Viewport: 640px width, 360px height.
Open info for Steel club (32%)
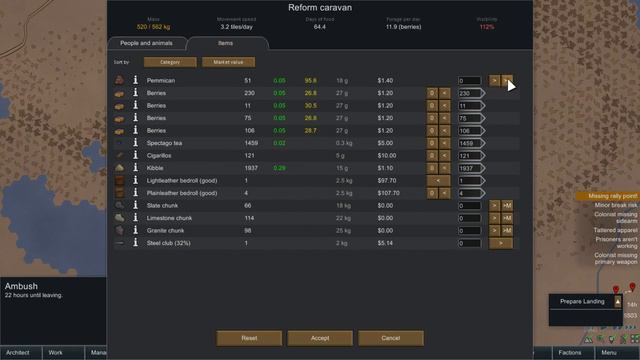coord(136,243)
